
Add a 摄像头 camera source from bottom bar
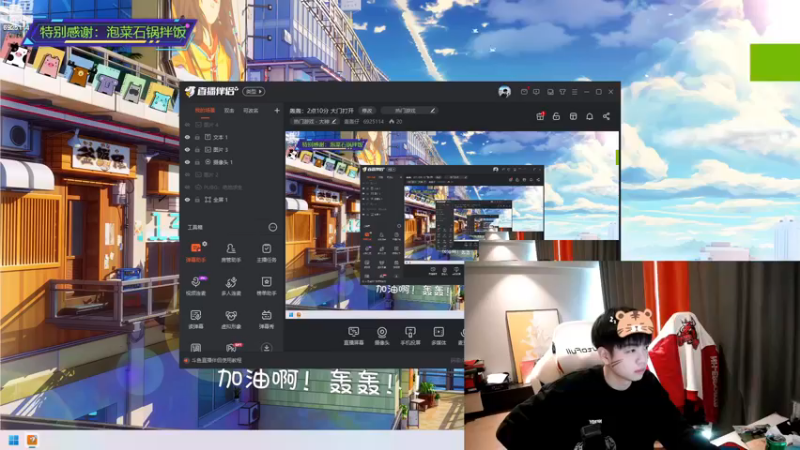[382, 336]
